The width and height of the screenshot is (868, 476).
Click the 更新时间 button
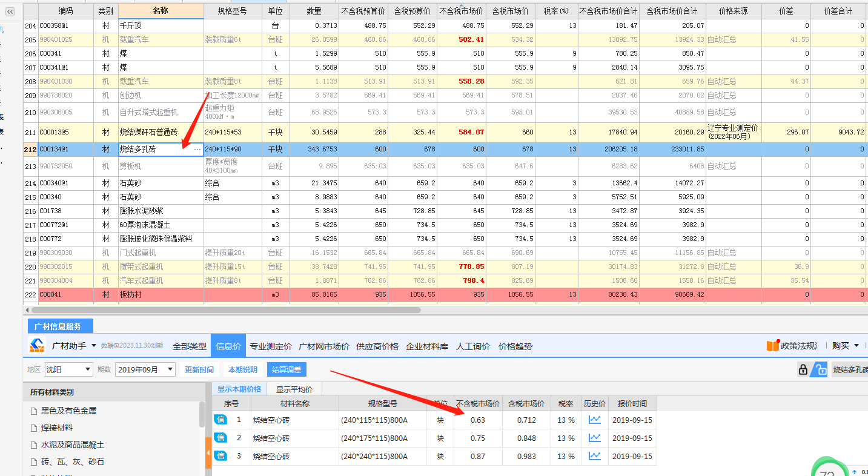point(199,369)
